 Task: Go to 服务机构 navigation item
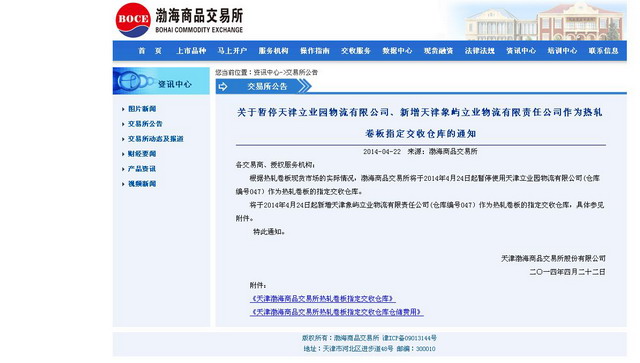[273, 51]
